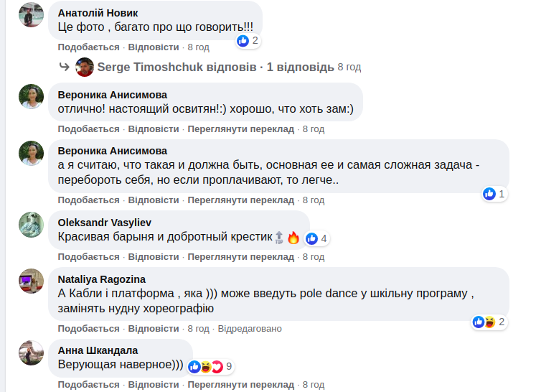
Task: Reply to Oleksandr Vasyliev's comment via Відповісти
Action: coord(153,257)
